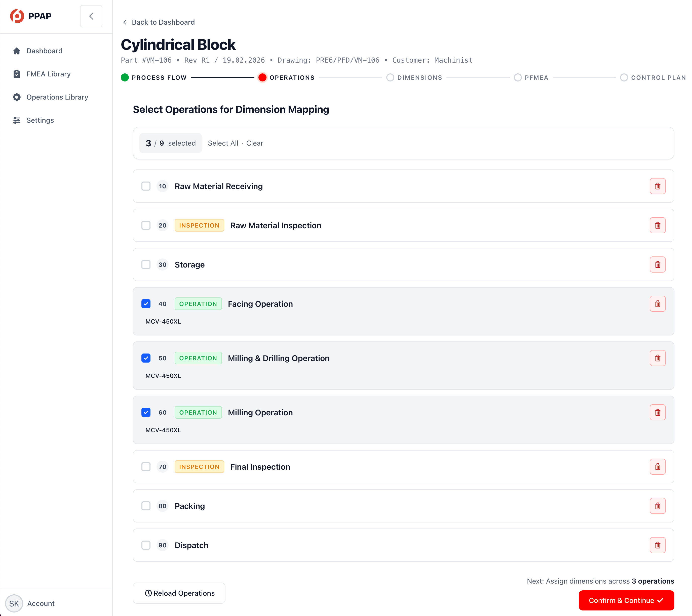
Task: Go back using Back to Dashboard arrow
Action: pos(125,22)
